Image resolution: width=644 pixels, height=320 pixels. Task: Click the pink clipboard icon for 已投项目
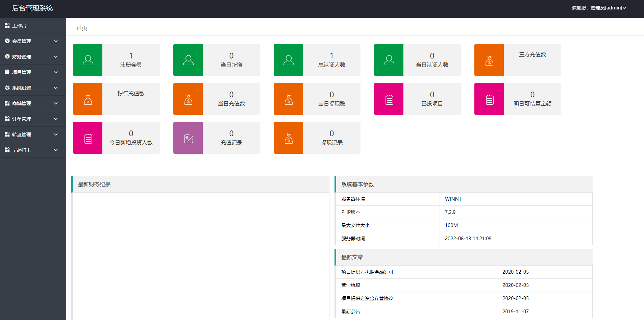pyautogui.click(x=389, y=99)
